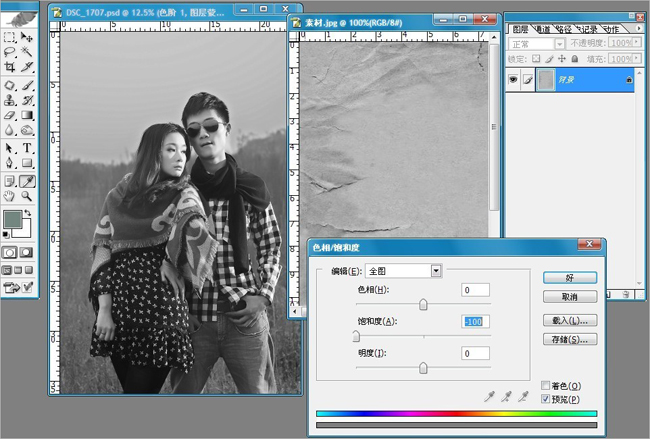Enable the 着色 Colorize checkbox
The width and height of the screenshot is (650, 439).
[x=546, y=386]
